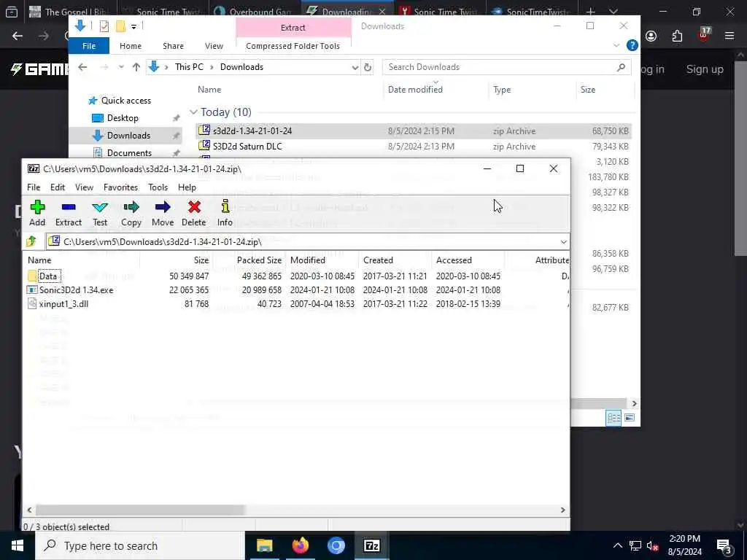The image size is (747, 560).
Task: Collapse the Today (10) group
Action: click(x=193, y=112)
